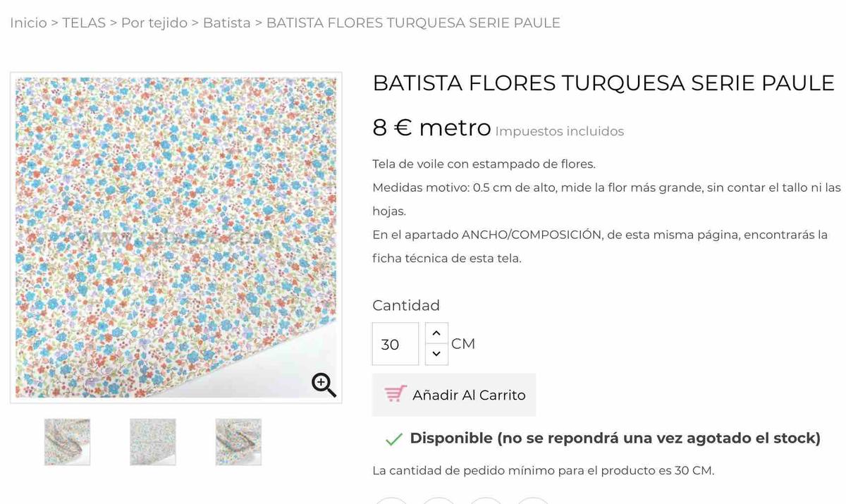Click the last breadcrumb BATISTA FLORES TURQUESA SERIE PAULE
This screenshot has height=504, width=846.
pos(413,23)
